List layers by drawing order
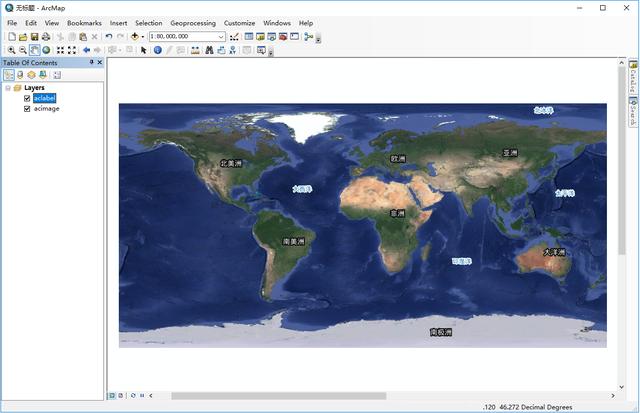 (9, 75)
